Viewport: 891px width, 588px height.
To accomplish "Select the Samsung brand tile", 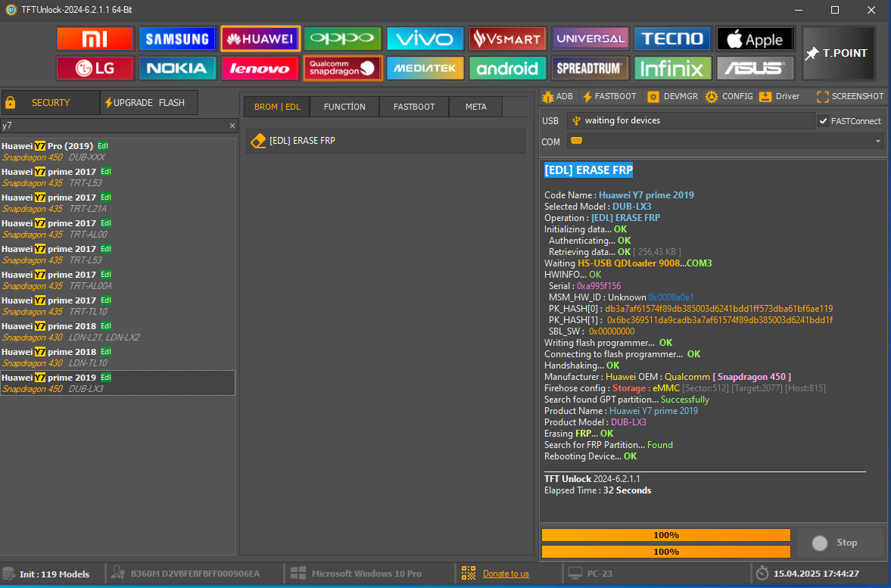I will [x=177, y=39].
